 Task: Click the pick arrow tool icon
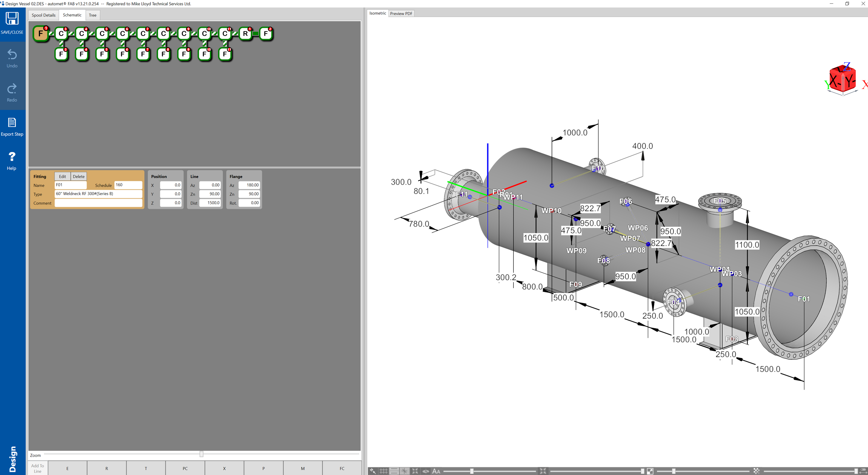click(373, 471)
